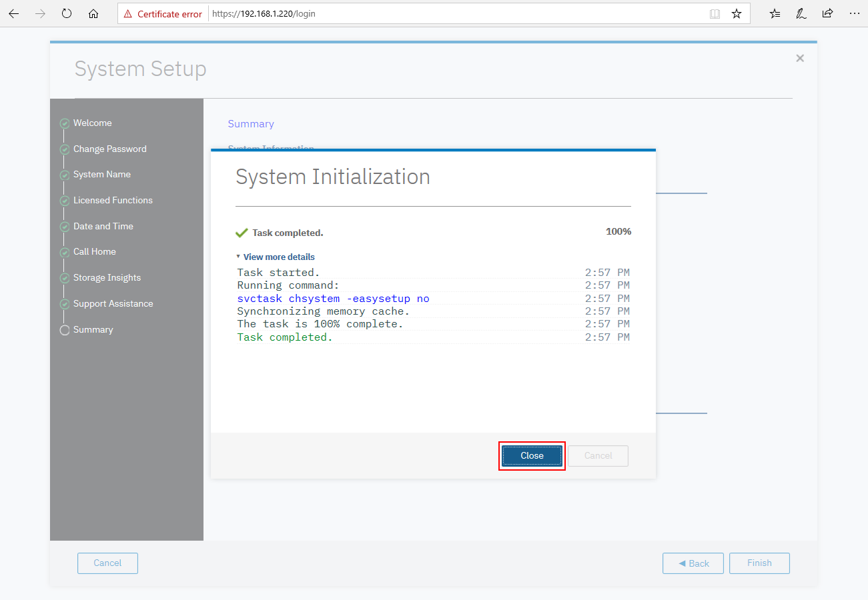Click the Certificate error warning

[163, 13]
